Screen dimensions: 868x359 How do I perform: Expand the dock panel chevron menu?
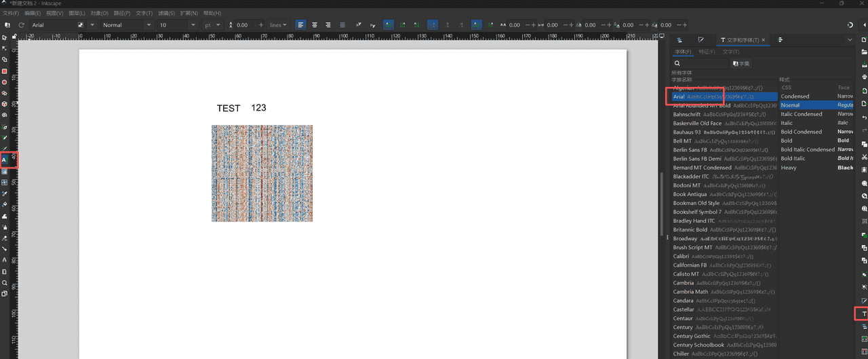(x=850, y=40)
